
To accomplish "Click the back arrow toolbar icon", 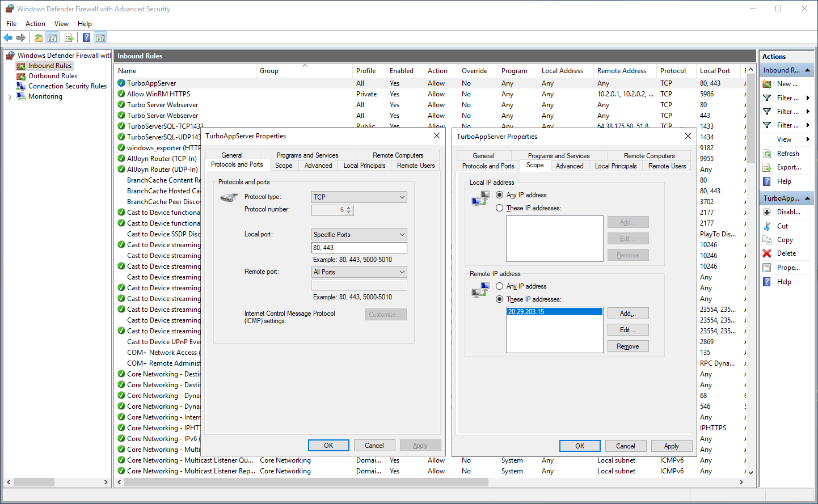I will pos(8,38).
